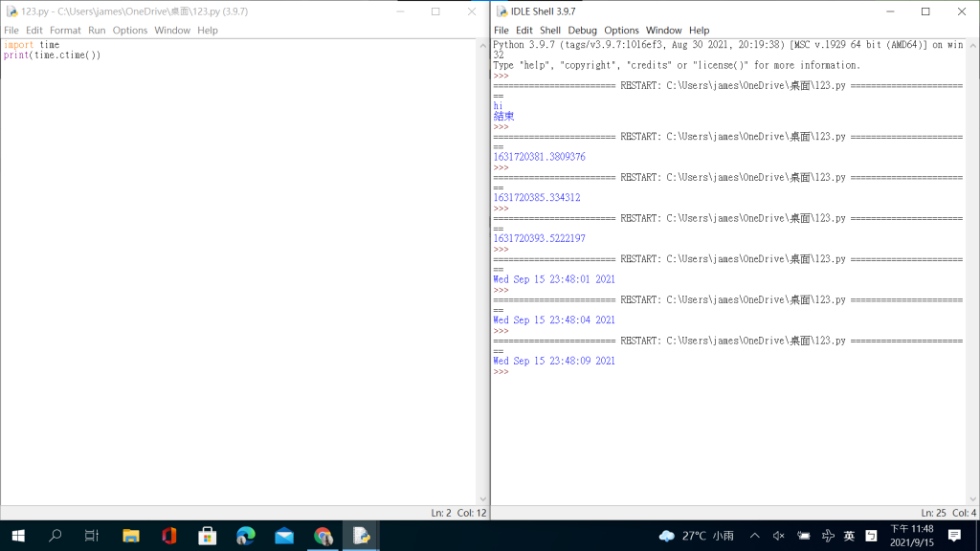Click Python icon in 123.py title bar

(x=11, y=11)
